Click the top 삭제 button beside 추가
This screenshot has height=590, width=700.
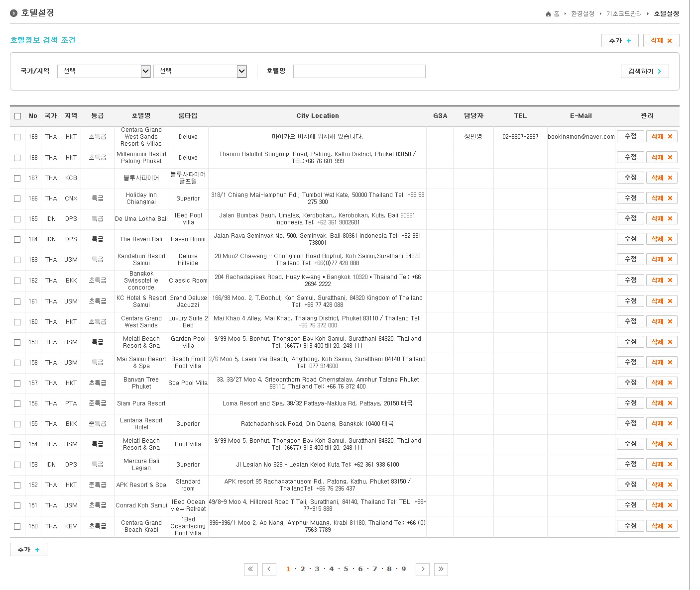(661, 41)
